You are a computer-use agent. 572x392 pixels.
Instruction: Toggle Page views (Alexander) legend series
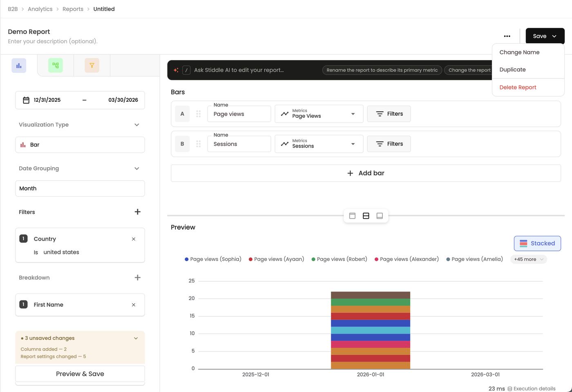coord(407,259)
